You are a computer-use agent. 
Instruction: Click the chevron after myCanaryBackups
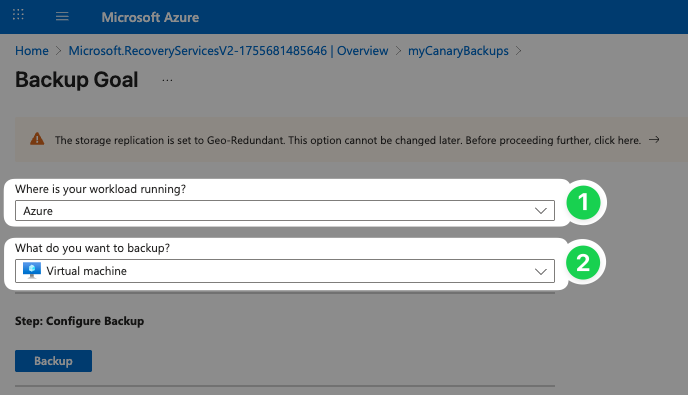(519, 51)
